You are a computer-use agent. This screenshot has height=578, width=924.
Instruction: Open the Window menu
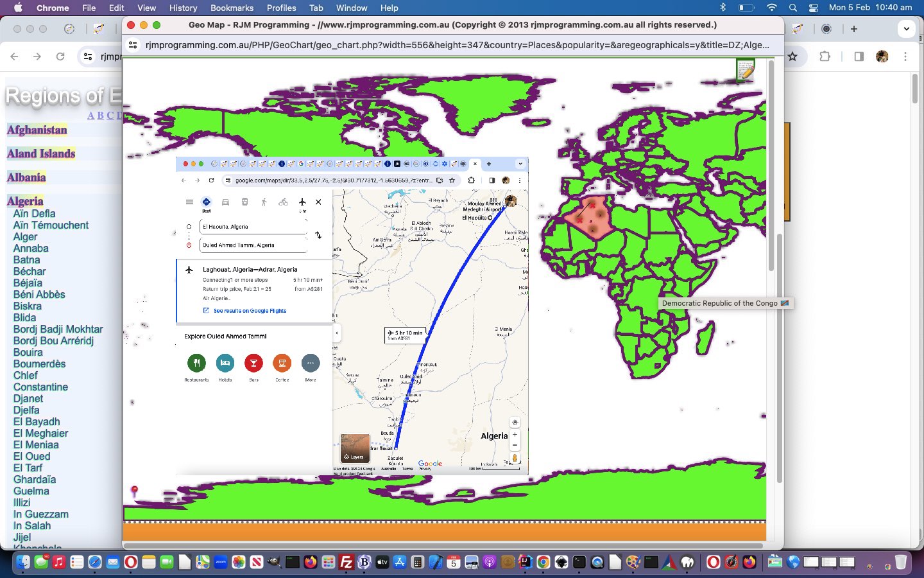352,8
